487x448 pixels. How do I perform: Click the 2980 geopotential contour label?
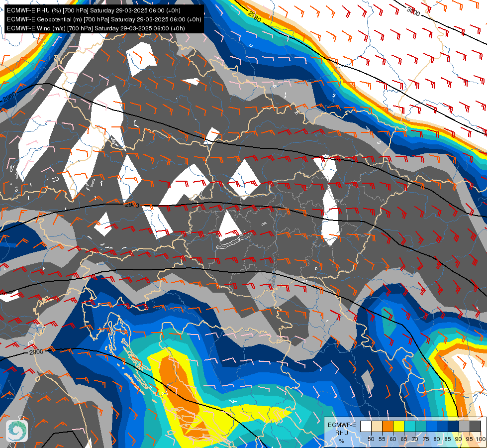point(255,16)
